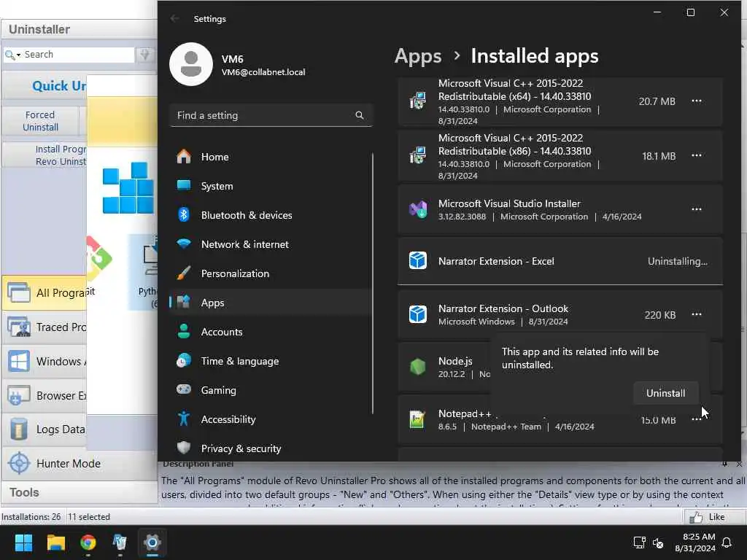Click the Narrator Extension - Outlook icon
747x560 pixels.
[418, 314]
